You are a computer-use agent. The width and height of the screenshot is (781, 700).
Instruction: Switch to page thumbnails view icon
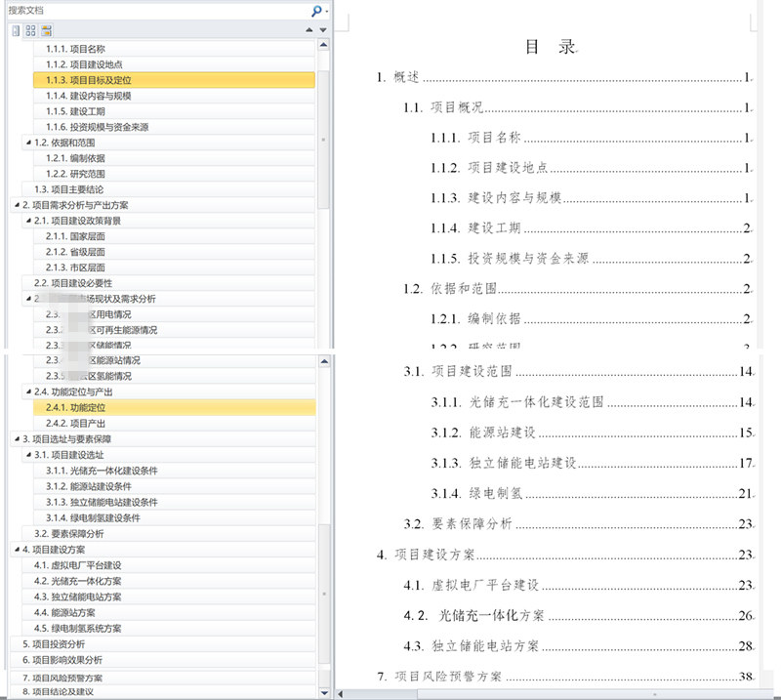28,30
